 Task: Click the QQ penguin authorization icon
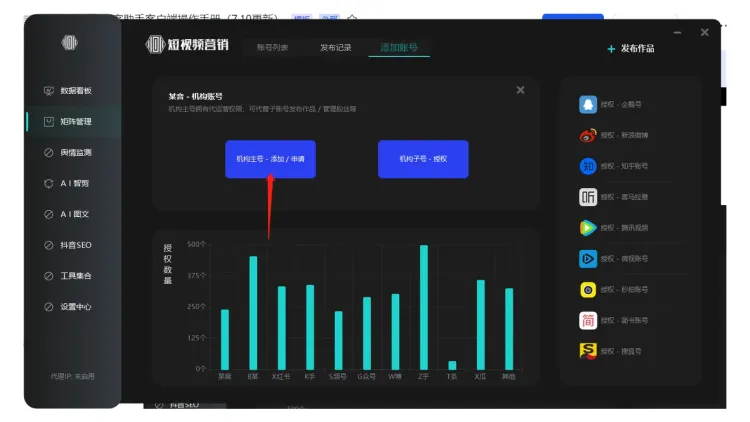coord(588,104)
